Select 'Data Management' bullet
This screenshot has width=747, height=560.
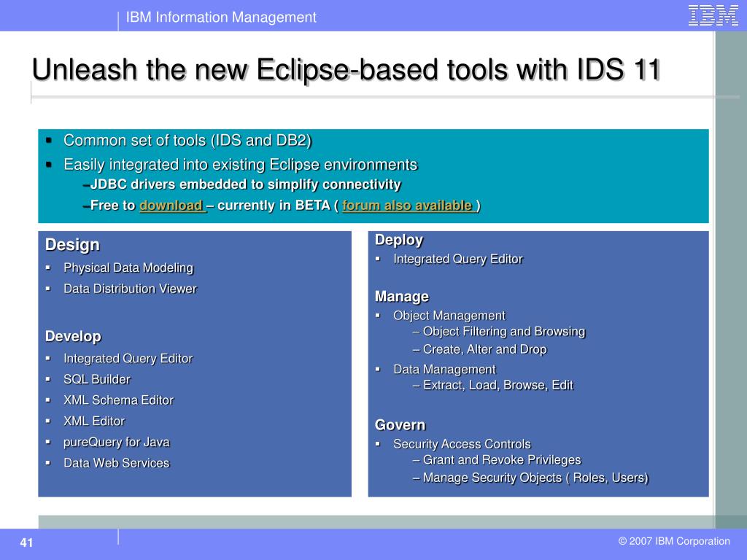tap(444, 370)
